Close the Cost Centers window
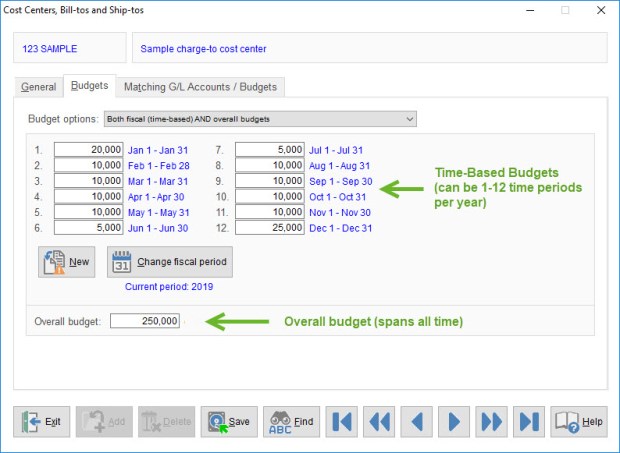Screen dimensions: 620x453 (x=601, y=10)
